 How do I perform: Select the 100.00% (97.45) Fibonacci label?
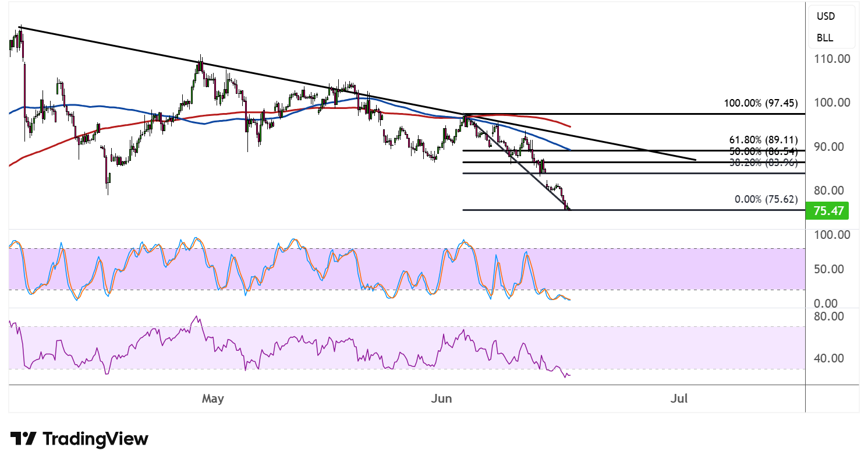(x=761, y=104)
